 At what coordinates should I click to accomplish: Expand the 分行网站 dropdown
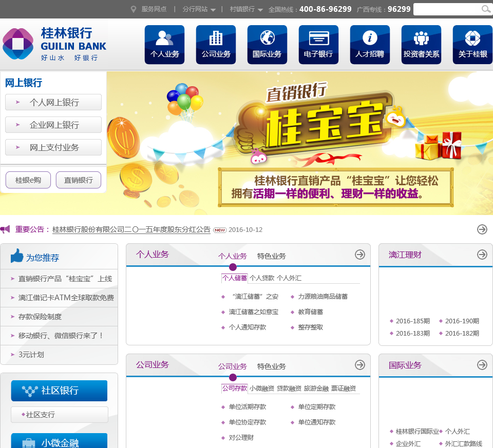199,9
